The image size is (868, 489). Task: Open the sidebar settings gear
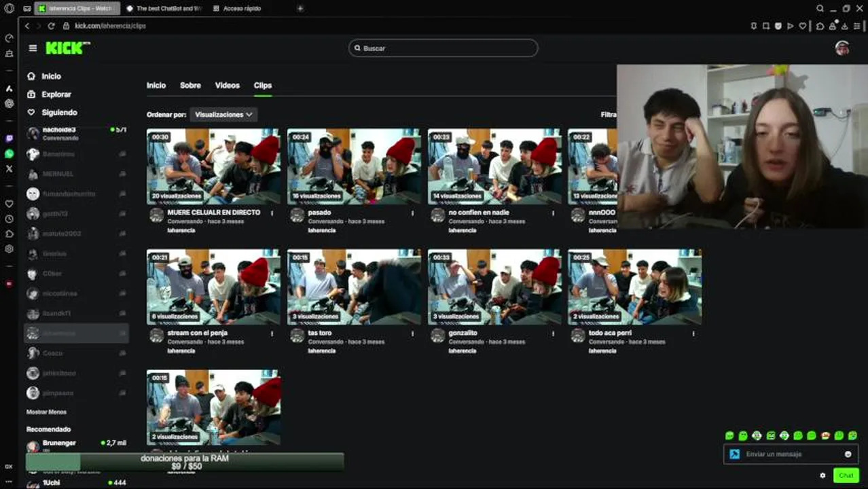[x=9, y=249]
